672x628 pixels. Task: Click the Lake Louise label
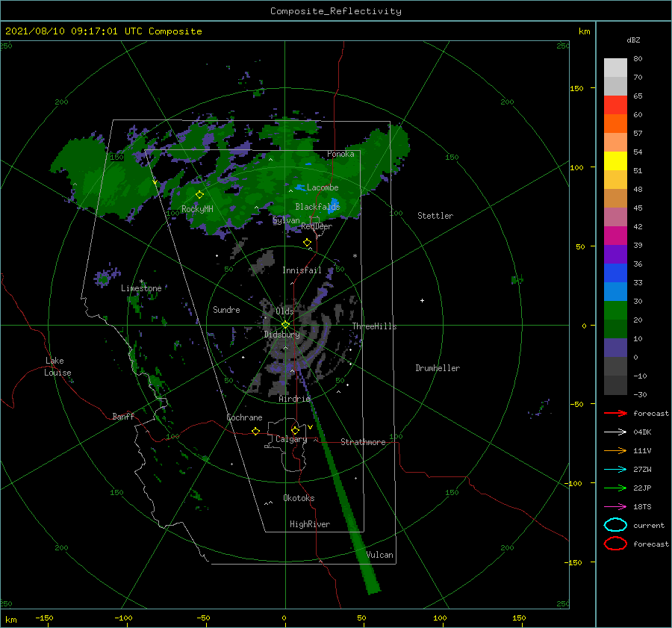tap(57, 367)
